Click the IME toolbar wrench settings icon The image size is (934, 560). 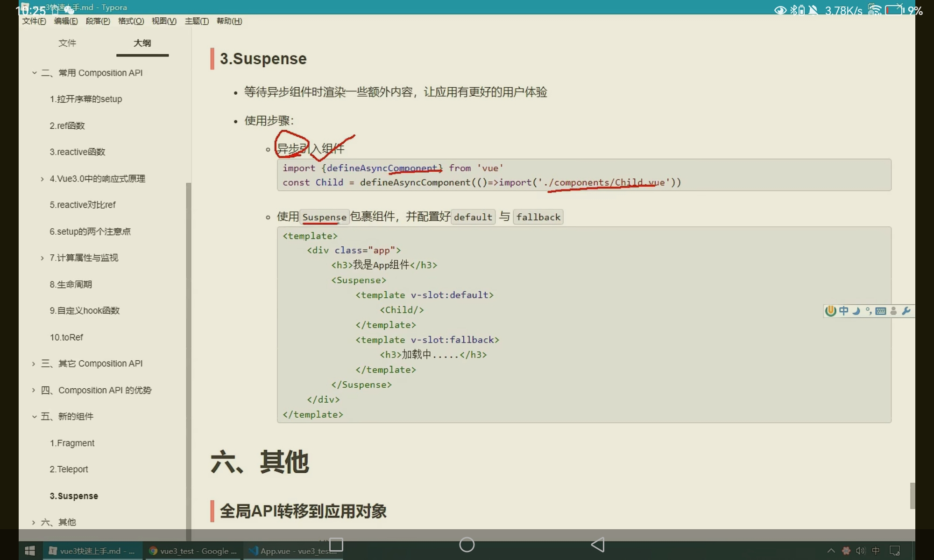906,311
